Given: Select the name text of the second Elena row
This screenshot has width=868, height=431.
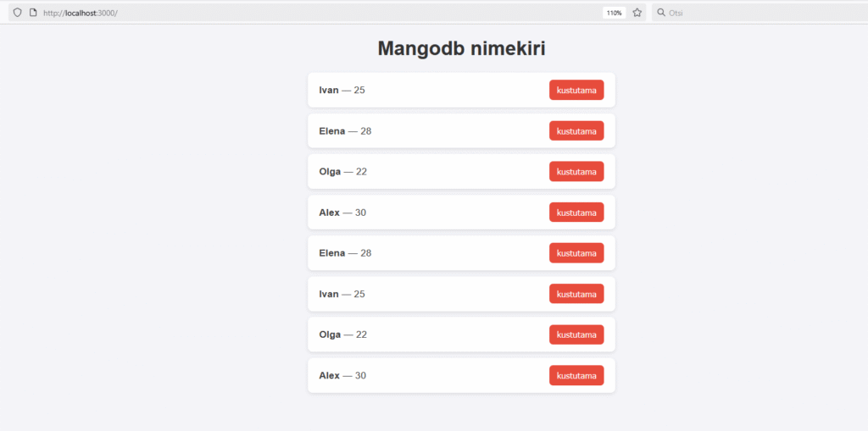Looking at the screenshot, I should 332,253.
